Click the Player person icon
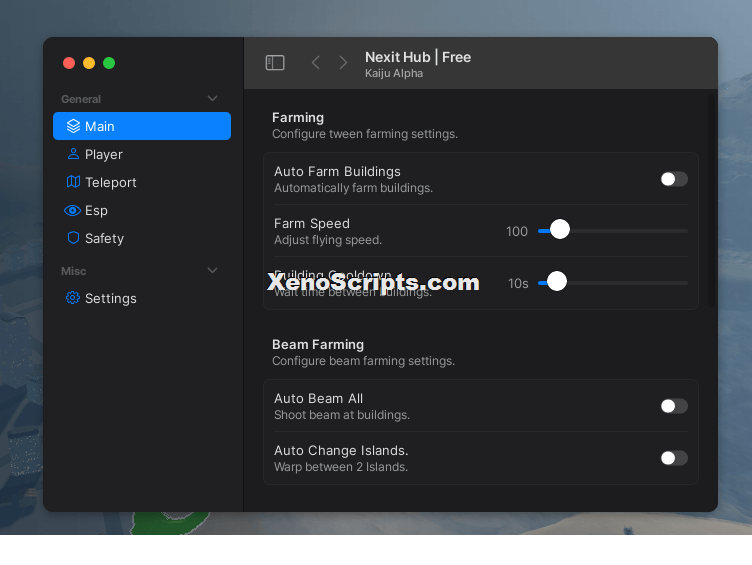 [x=73, y=154]
